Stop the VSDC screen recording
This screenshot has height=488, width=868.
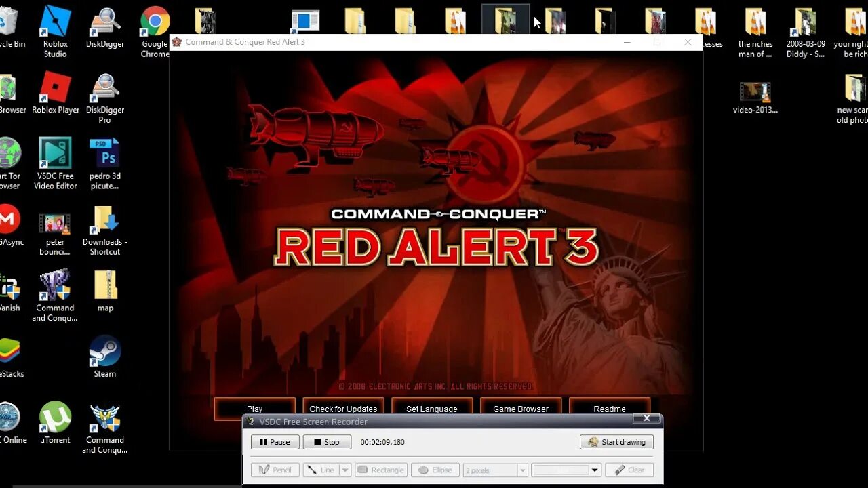click(327, 442)
